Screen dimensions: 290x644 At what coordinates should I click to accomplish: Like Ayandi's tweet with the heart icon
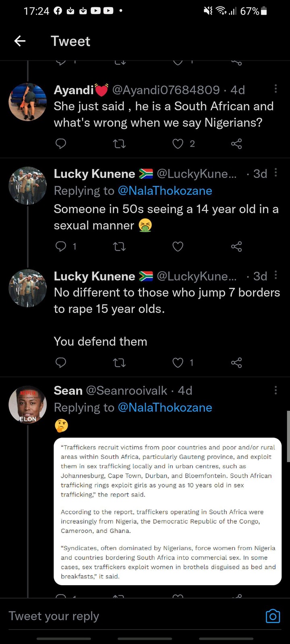click(x=178, y=144)
